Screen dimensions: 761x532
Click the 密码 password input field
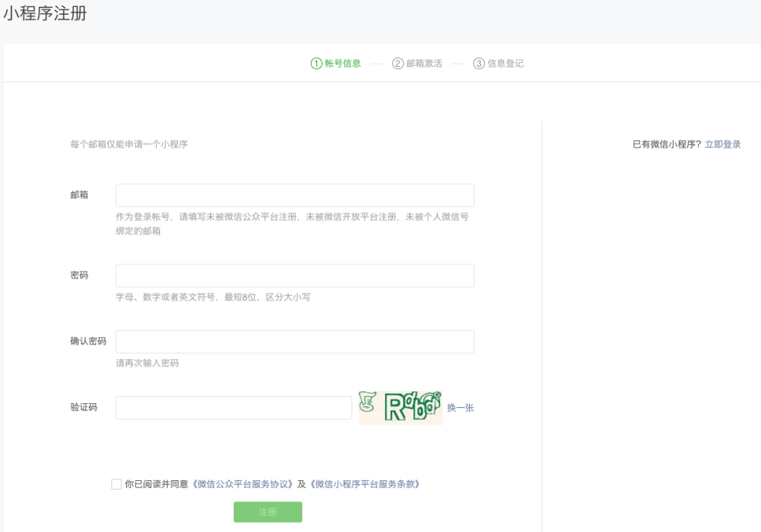(x=294, y=275)
